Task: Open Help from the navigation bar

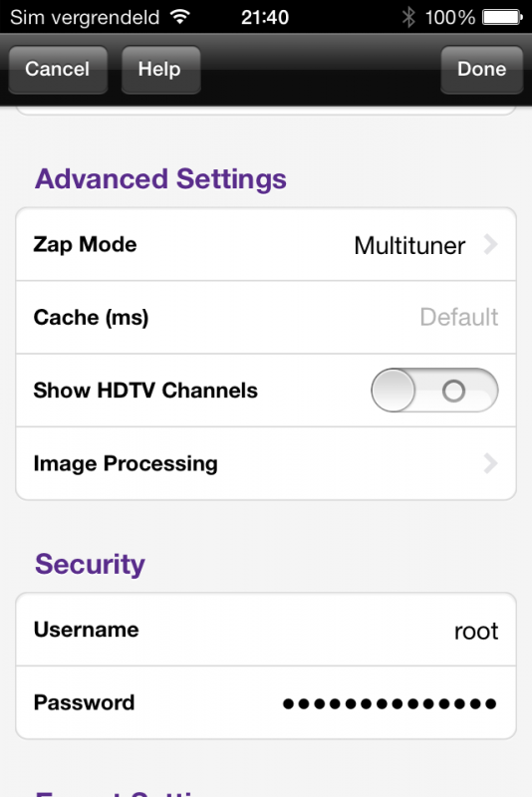Action: pyautogui.click(x=160, y=69)
